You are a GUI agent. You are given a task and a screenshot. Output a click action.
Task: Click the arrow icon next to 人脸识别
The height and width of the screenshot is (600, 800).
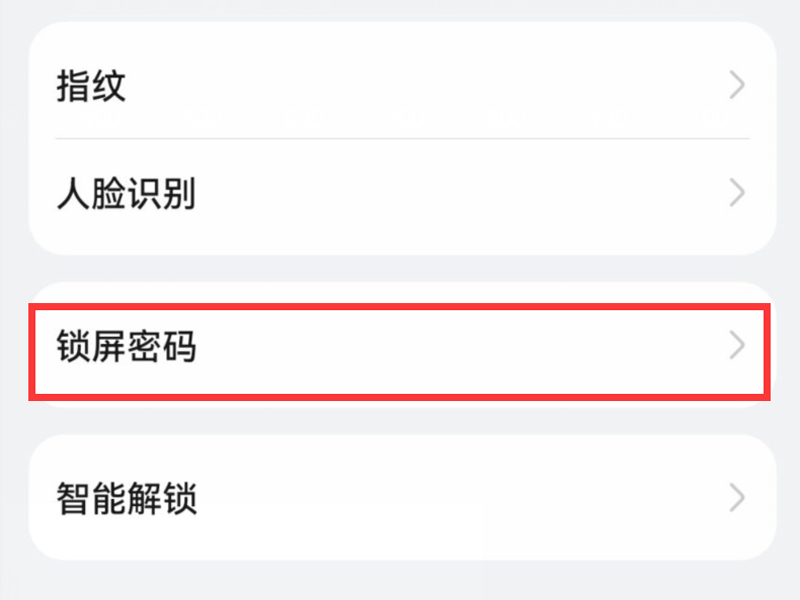click(737, 192)
